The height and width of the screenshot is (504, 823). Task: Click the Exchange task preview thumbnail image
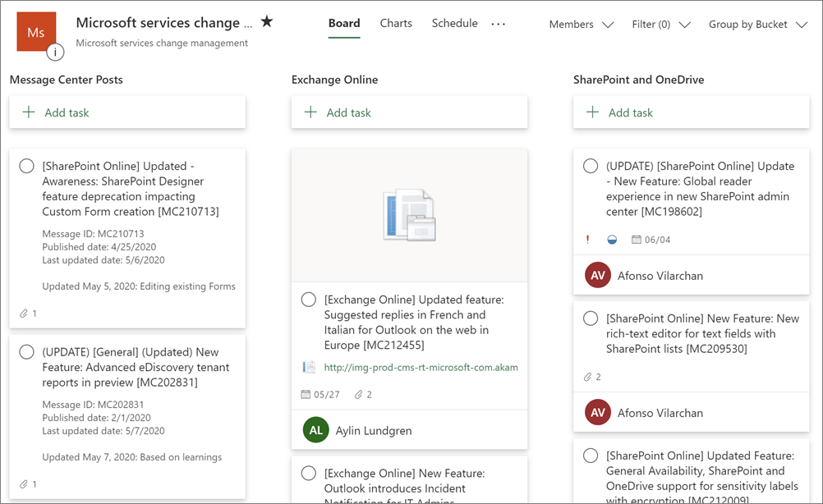click(x=409, y=215)
